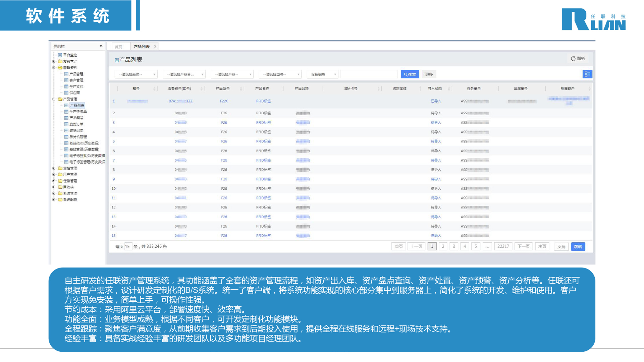
Task: Select 生产任务单 in the navigation tree
Action: 78,112
